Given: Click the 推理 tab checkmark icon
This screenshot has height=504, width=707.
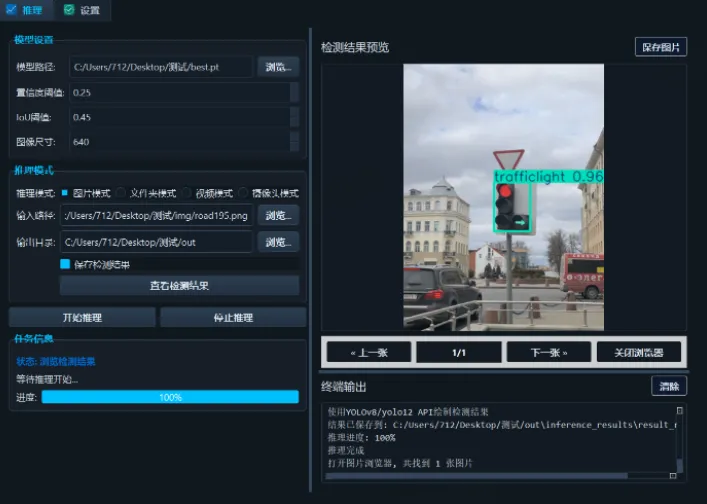Looking at the screenshot, I should 11,9.
